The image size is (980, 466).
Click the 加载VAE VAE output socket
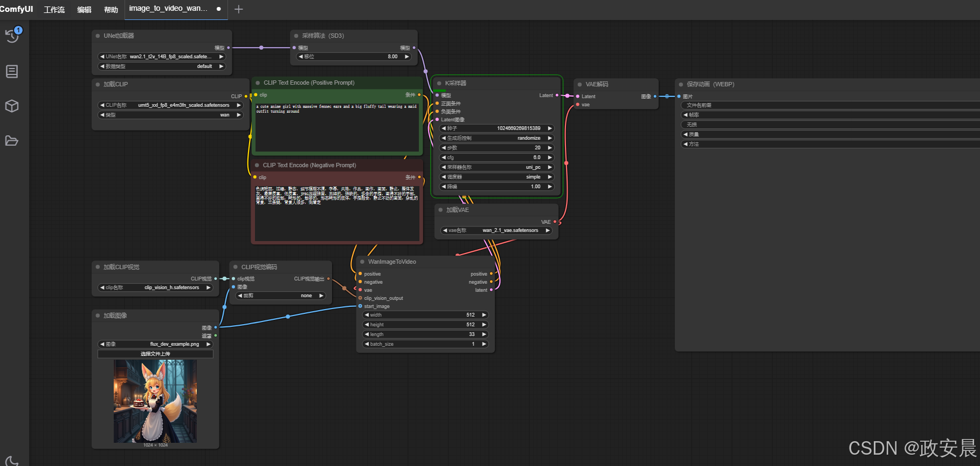pyautogui.click(x=555, y=222)
